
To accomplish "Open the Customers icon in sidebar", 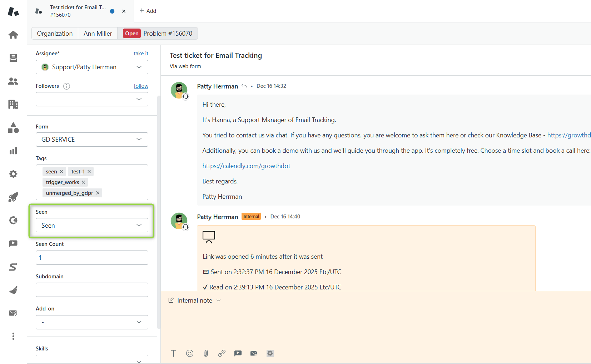I will (13, 81).
